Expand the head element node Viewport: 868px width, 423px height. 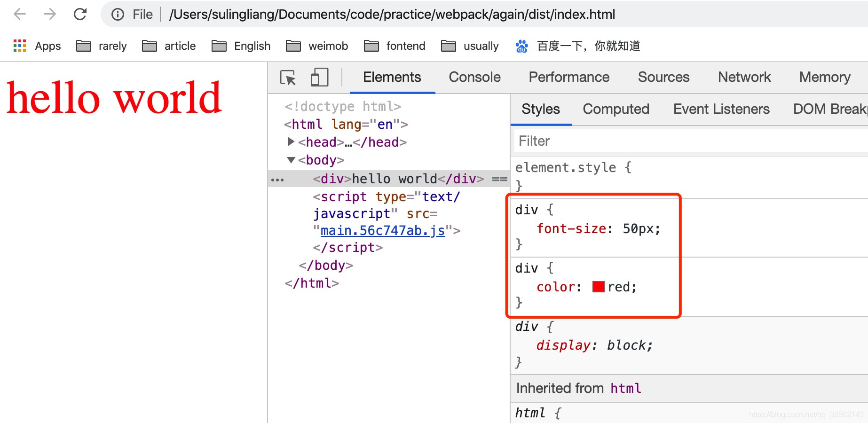291,141
